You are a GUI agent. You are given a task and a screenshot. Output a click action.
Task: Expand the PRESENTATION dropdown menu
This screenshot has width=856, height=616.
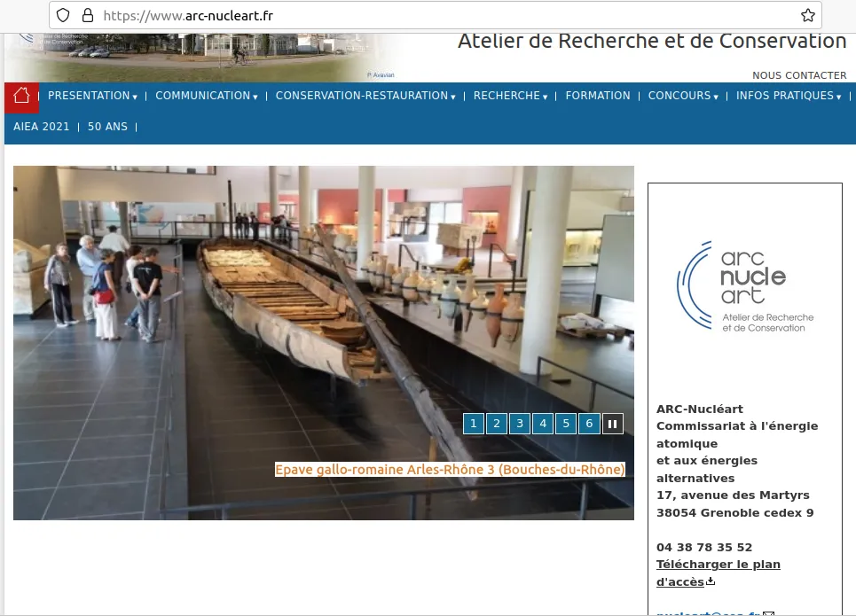92,96
